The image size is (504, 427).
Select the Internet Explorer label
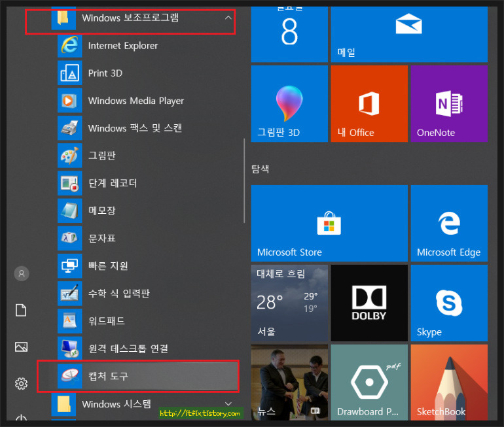(123, 46)
